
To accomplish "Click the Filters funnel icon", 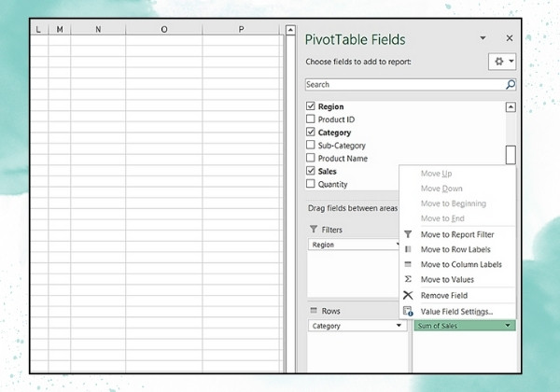I will point(314,230).
